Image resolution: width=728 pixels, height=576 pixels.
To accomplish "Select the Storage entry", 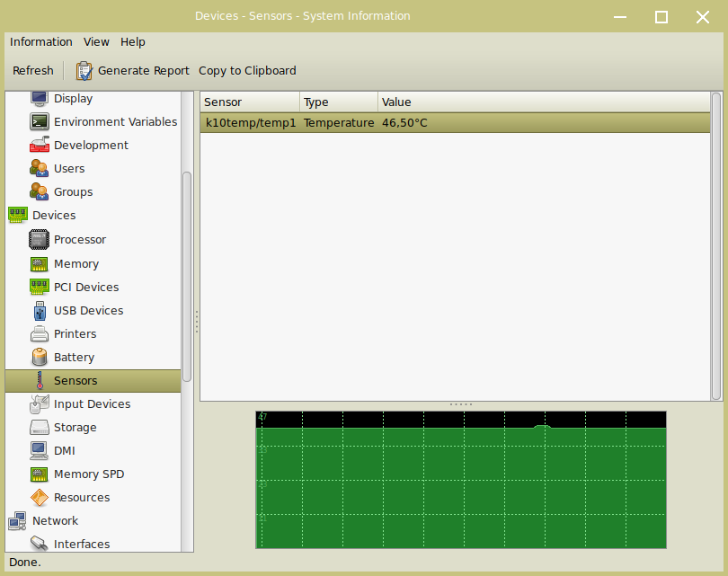I will pyautogui.click(x=75, y=428).
